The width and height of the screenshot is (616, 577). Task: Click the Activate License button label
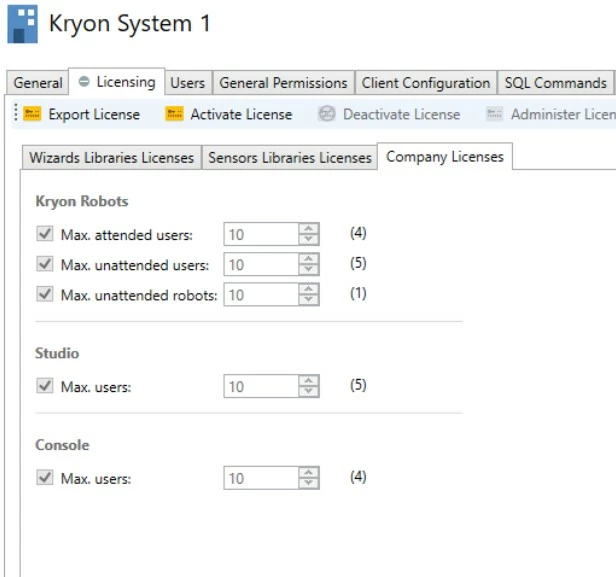click(241, 114)
